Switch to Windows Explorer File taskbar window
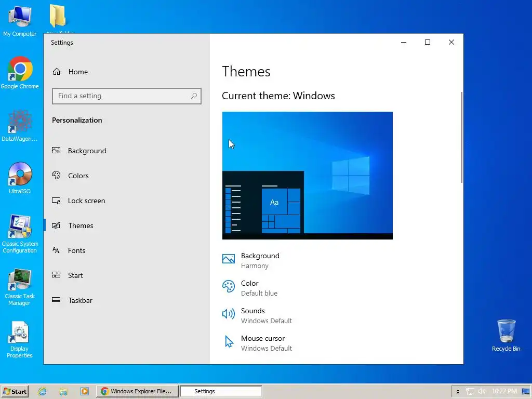Screen dimensions: 532x399 click(x=137, y=391)
